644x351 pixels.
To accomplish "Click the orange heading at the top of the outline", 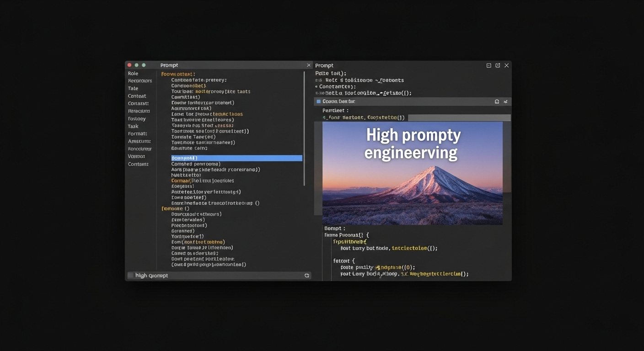I will [178, 74].
